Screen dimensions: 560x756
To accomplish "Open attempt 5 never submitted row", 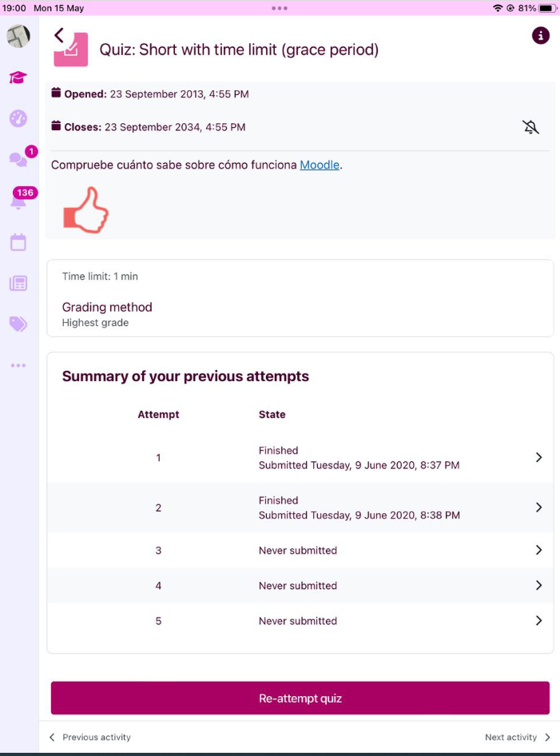I will (300, 621).
